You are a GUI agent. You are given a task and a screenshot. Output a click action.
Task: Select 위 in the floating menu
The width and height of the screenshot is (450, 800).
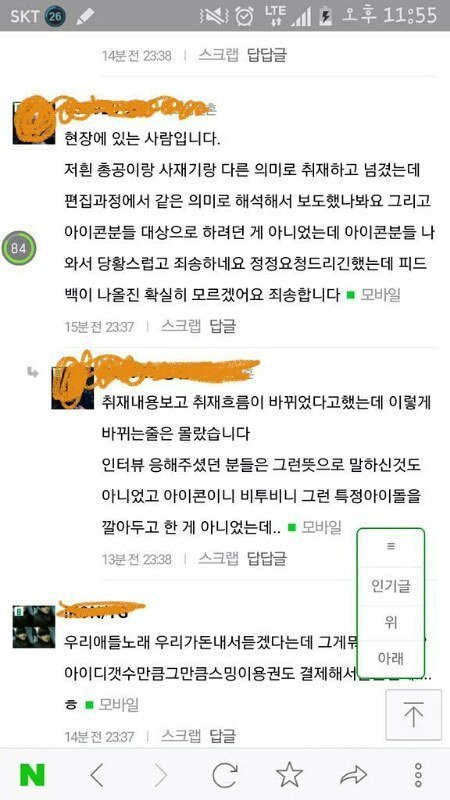click(x=391, y=623)
